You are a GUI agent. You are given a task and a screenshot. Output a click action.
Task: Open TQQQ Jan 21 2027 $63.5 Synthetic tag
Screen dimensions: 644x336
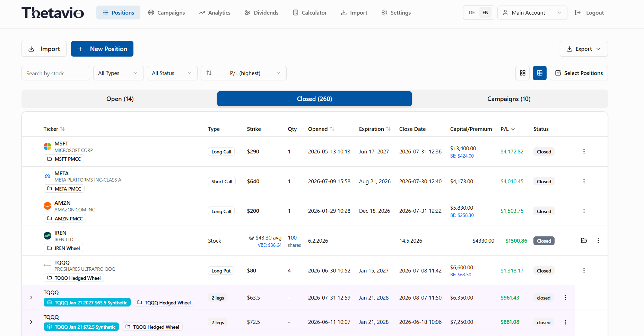87,303
